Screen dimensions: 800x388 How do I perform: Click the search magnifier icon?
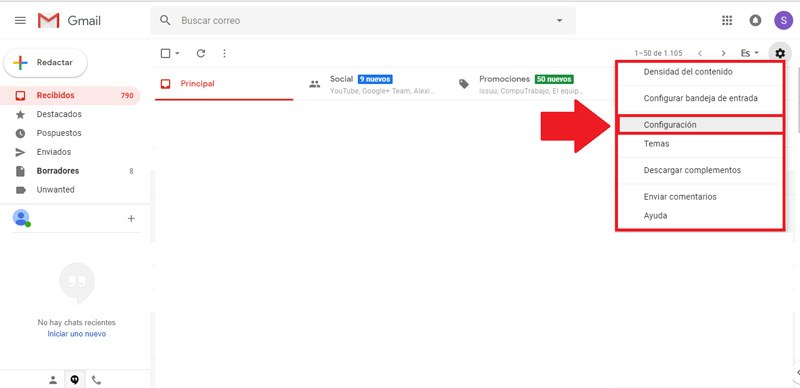tap(165, 20)
